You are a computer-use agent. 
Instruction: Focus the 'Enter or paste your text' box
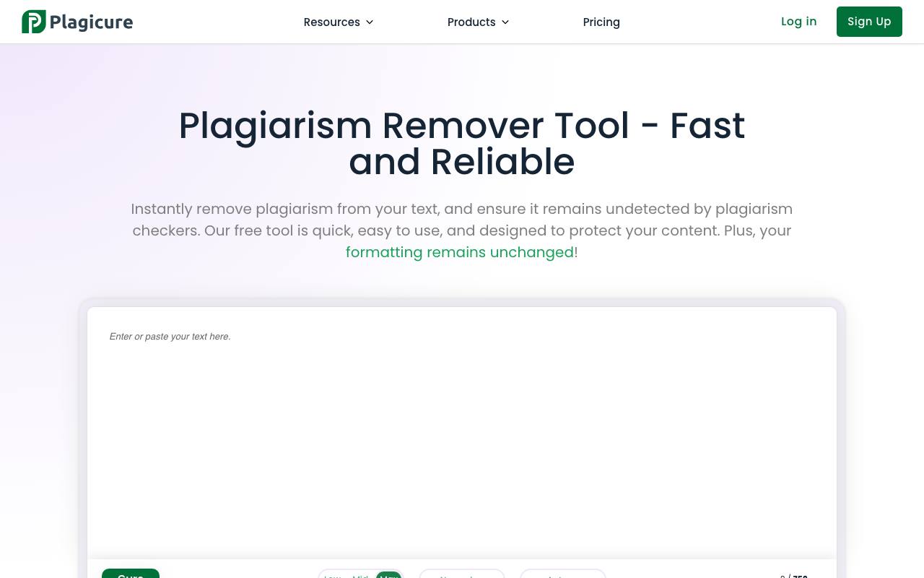click(x=462, y=433)
